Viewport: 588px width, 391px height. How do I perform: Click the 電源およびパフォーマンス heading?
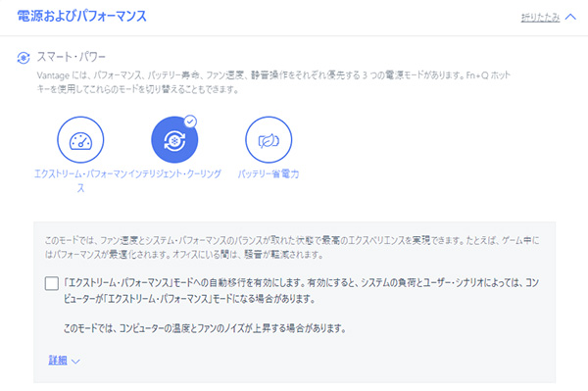[x=81, y=16]
